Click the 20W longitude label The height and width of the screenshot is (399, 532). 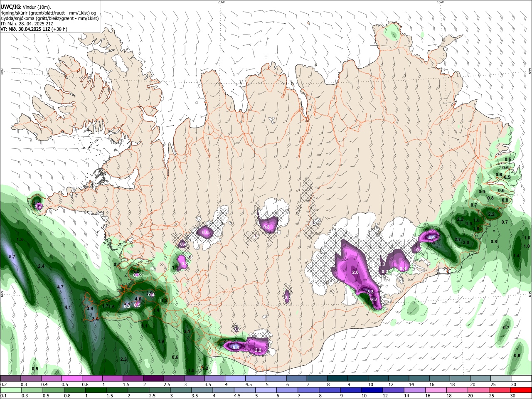[x=221, y=2]
